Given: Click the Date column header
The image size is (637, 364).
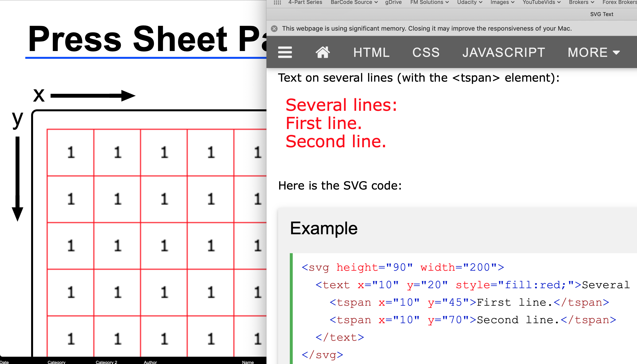Looking at the screenshot, I should click(x=4, y=362).
